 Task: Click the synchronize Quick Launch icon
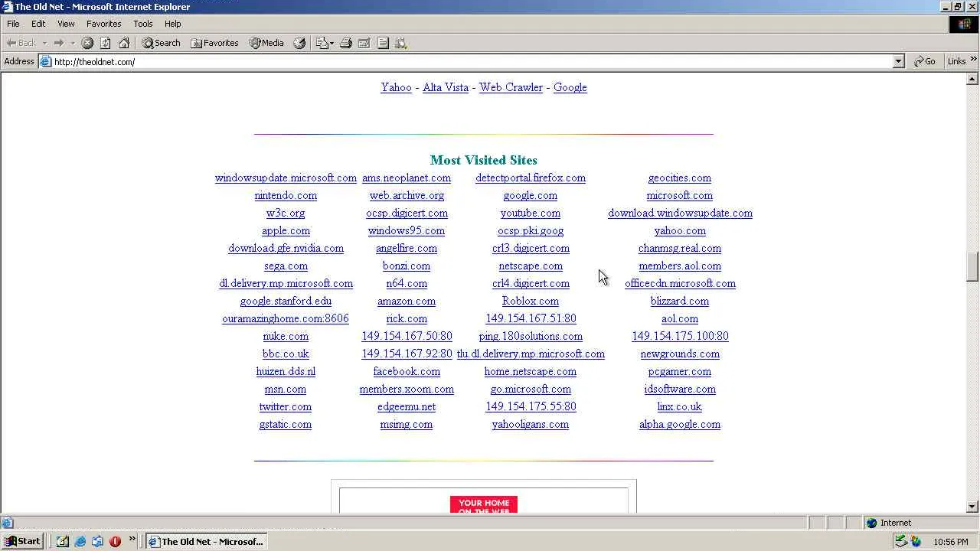pyautogui.click(x=97, y=541)
